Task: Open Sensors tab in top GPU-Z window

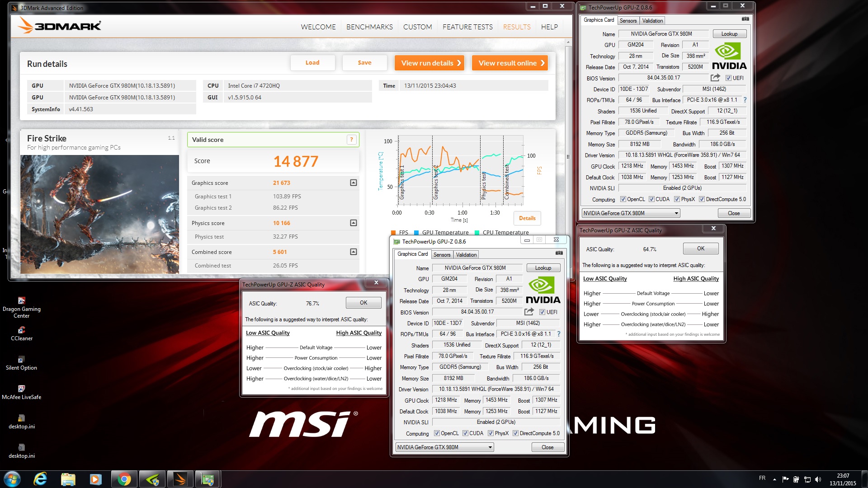Action: point(628,21)
